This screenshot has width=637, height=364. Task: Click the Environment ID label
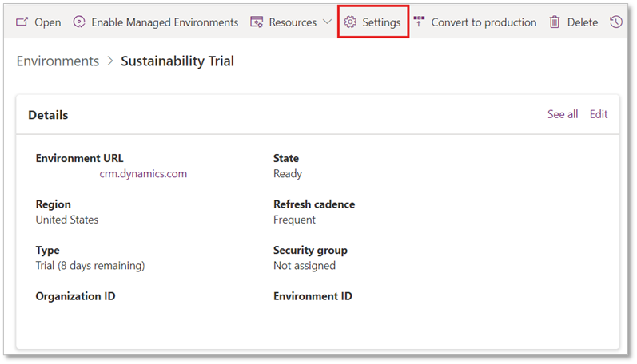pos(313,296)
